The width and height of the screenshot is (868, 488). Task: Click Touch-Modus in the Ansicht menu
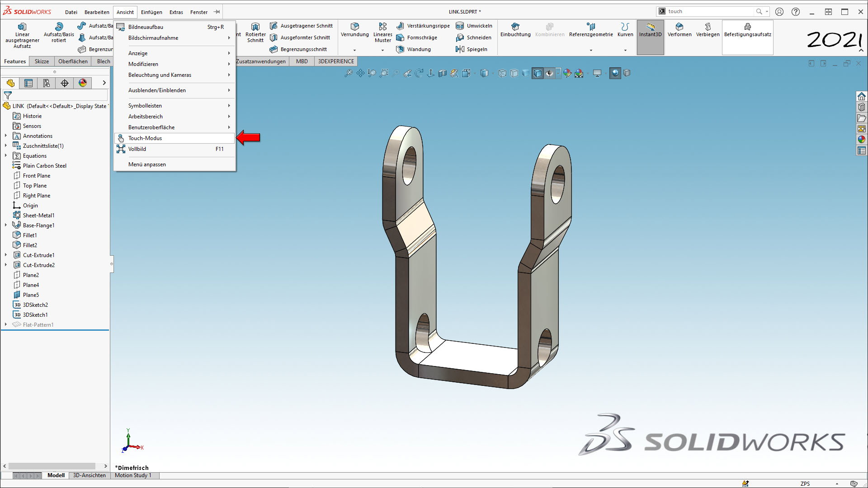[175, 138]
